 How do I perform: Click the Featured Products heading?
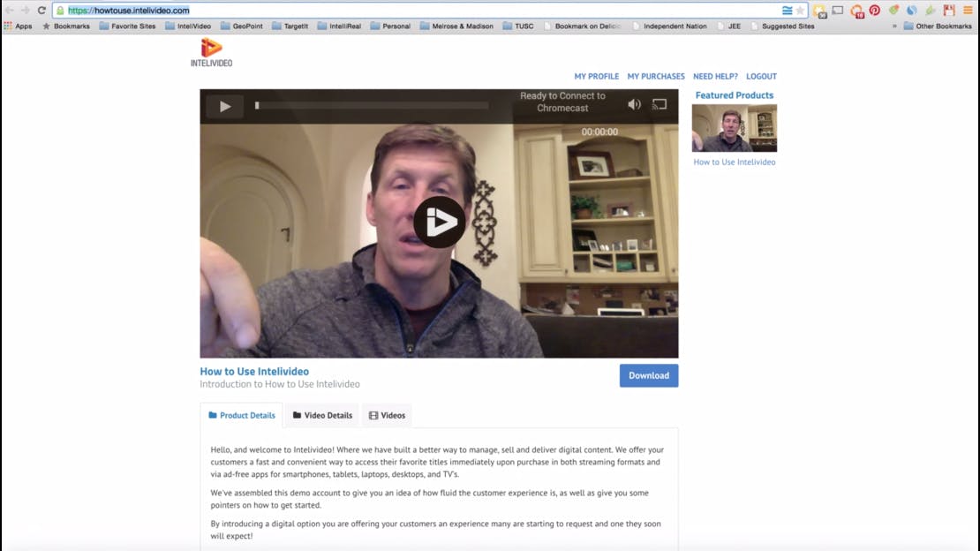click(735, 95)
